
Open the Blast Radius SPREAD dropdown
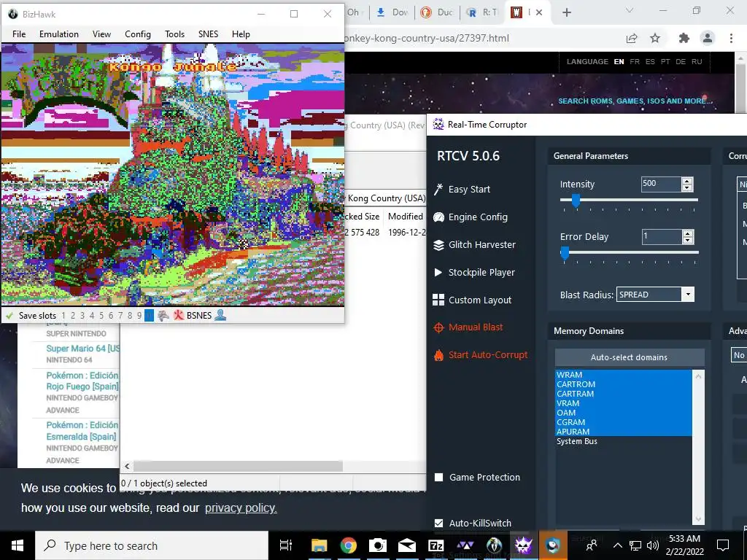(x=655, y=295)
